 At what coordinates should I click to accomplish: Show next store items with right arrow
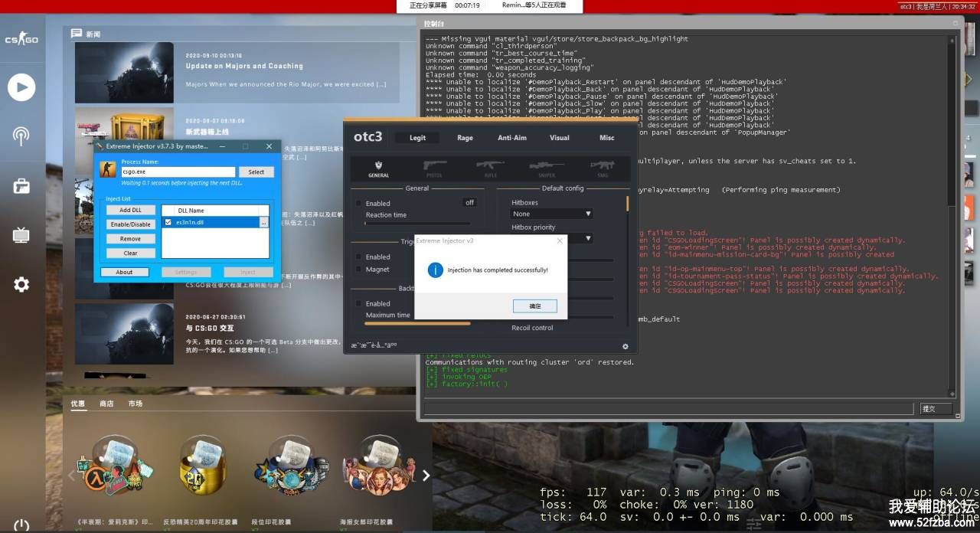coord(426,475)
